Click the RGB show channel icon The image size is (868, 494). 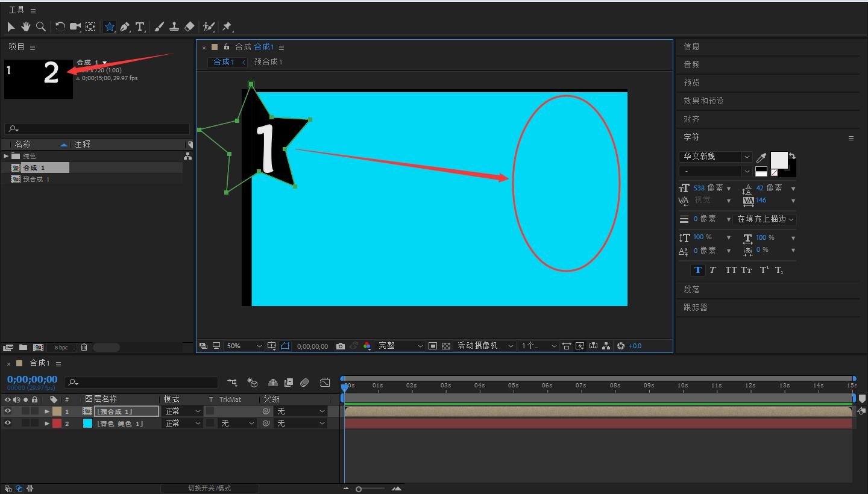[x=367, y=346]
